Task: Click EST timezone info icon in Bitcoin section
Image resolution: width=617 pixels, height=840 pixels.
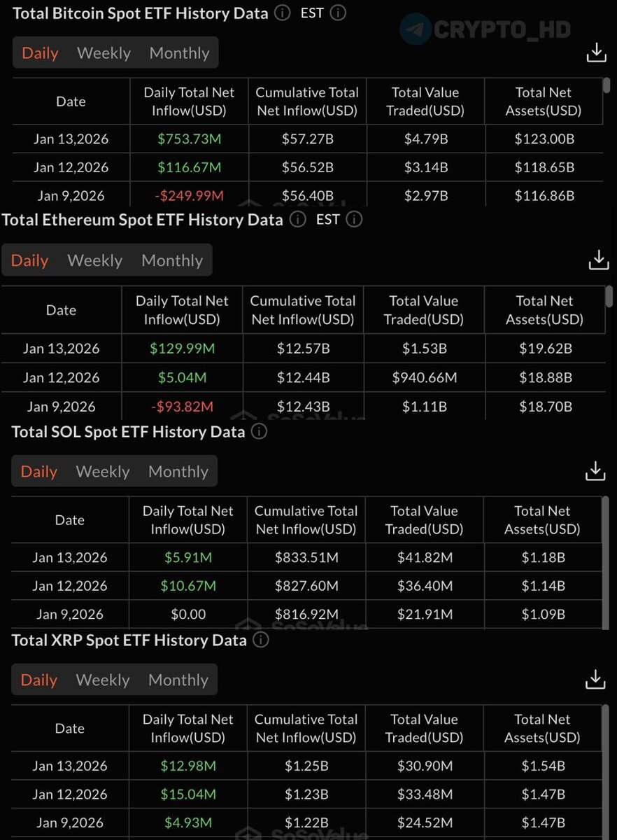Action: click(338, 13)
